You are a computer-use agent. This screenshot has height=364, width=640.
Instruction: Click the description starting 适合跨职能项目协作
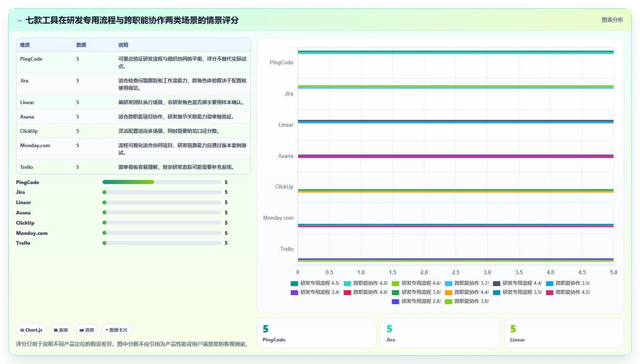click(177, 117)
